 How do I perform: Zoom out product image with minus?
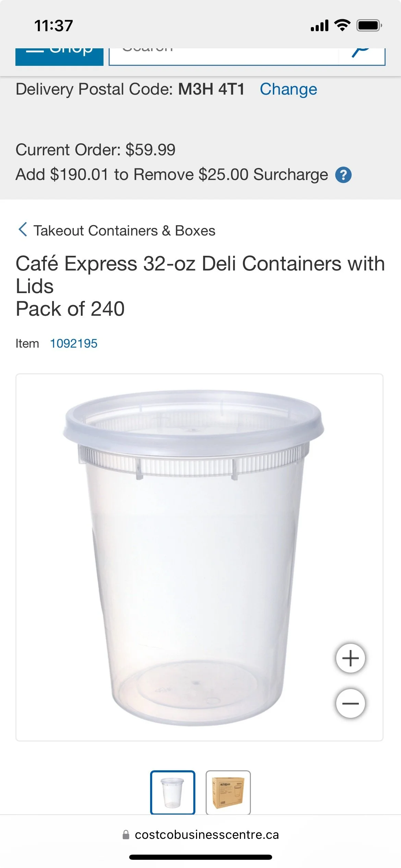[x=350, y=703]
